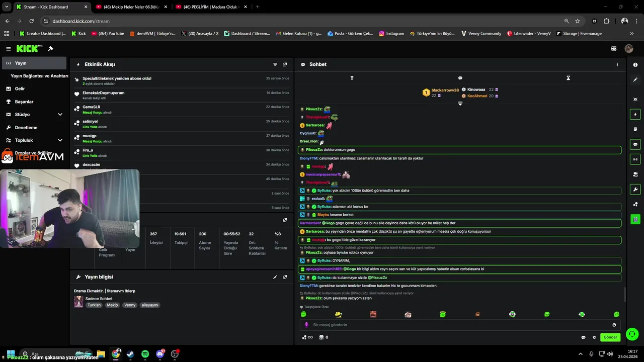Open the profile avatar at top right
The height and width of the screenshot is (362, 644).
coord(628,49)
